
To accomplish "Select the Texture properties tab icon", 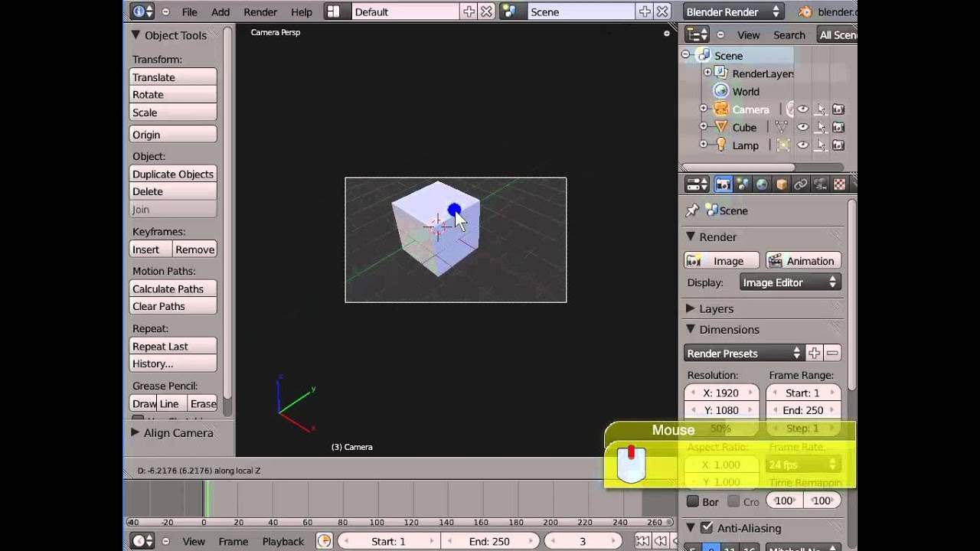I will 840,184.
